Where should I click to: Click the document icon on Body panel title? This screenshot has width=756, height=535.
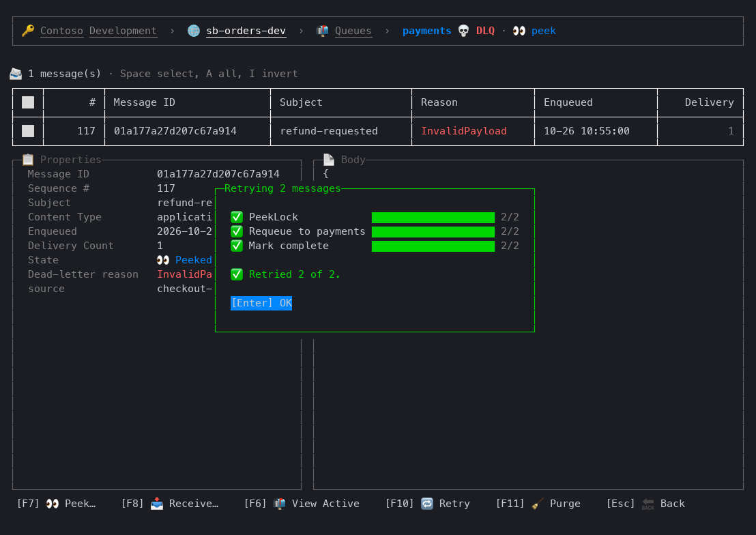[x=329, y=160]
